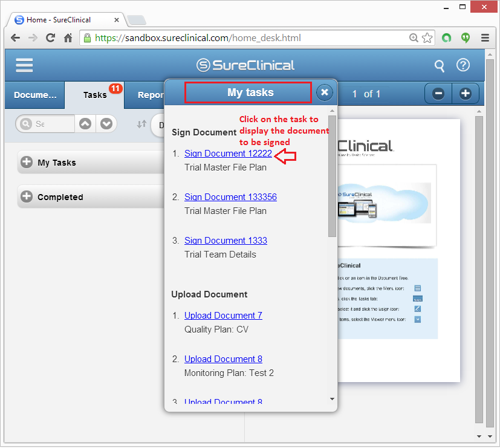Click the search magnifier in the SureClinical header
Image resolution: width=500 pixels, height=448 pixels.
click(440, 66)
